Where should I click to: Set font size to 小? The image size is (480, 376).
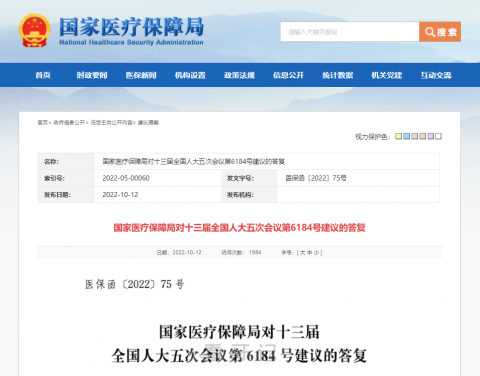coord(316,253)
